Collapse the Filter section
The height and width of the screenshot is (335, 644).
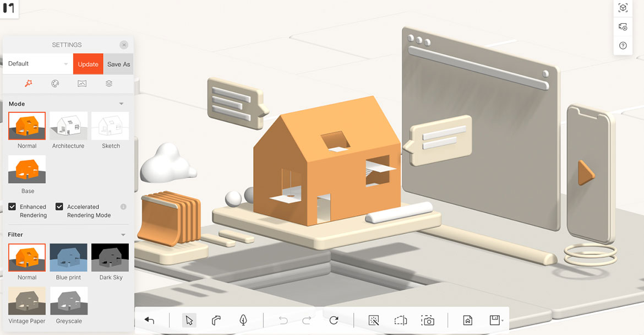(123, 235)
